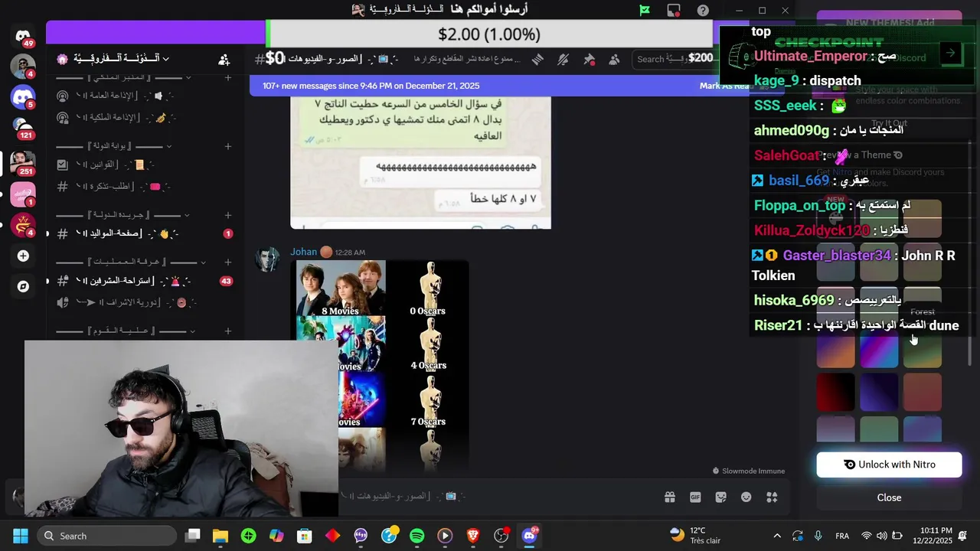Screen dimensions: 980x551
Task: Click plus next to غرفة العمليات category
Action: pyautogui.click(x=227, y=262)
